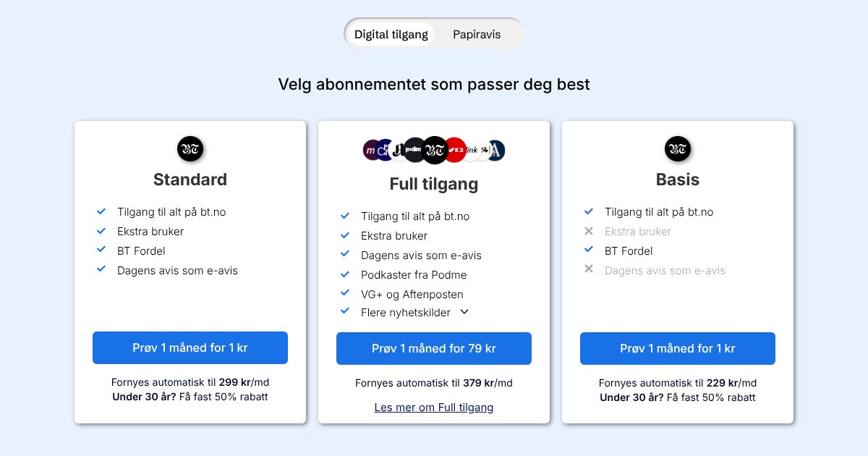This screenshot has height=456, width=868.
Task: Switch to Papiravis option
Action: click(477, 34)
